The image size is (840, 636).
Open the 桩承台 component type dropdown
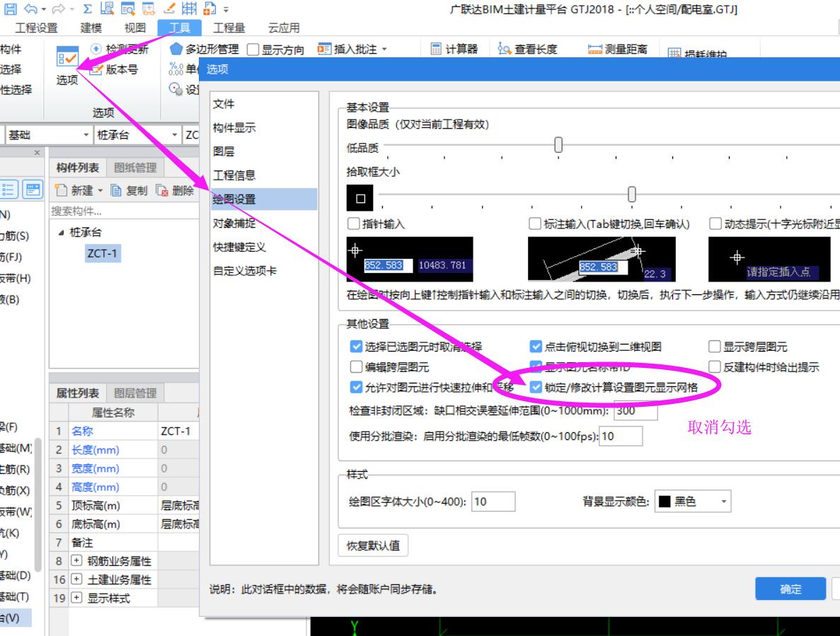pos(174,135)
